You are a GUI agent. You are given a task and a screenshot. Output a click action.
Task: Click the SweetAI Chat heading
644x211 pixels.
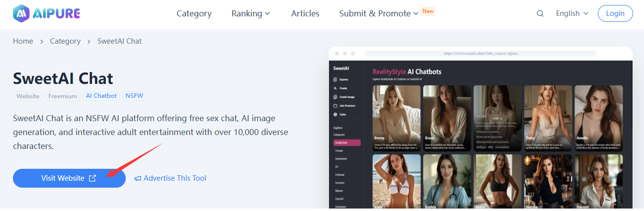pos(63,78)
